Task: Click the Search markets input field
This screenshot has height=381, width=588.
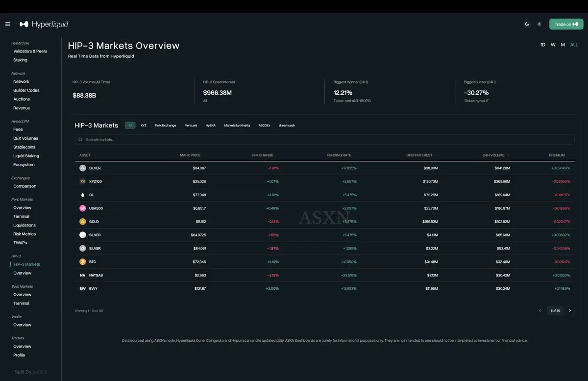Action: [324, 140]
